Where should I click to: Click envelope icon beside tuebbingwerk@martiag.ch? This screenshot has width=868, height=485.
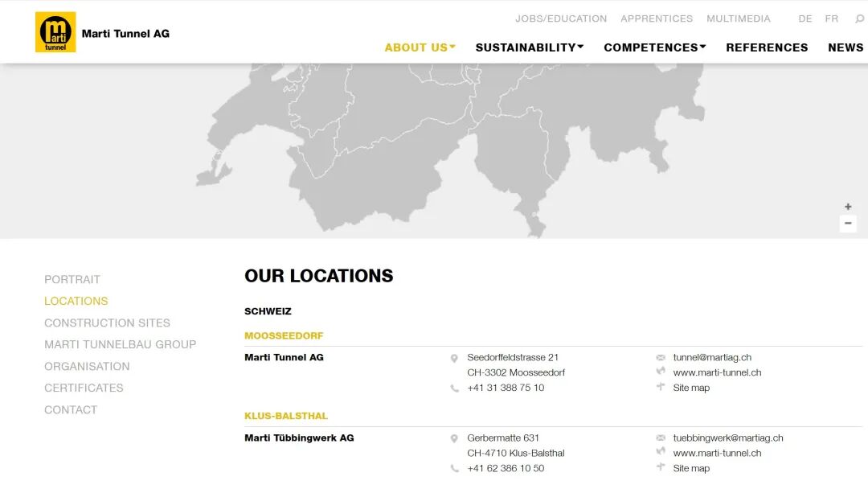(x=661, y=438)
